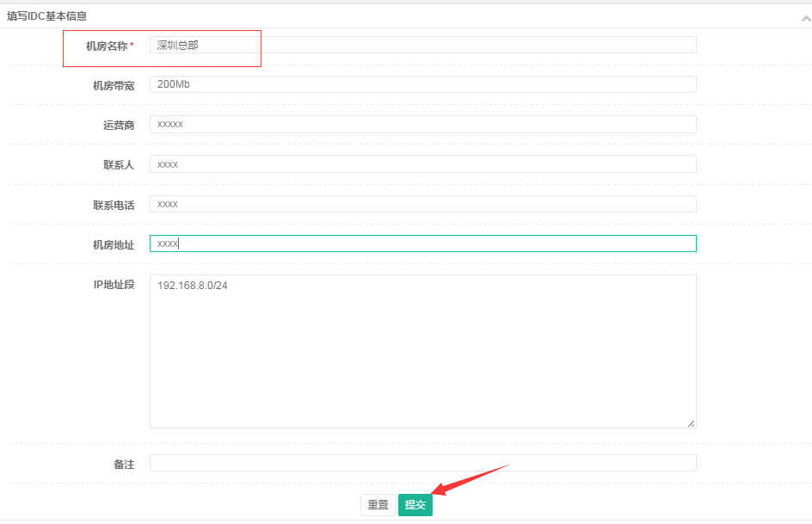
Task: Select the 机房带宽 bandwidth field showing 200Mb
Action: click(x=421, y=83)
